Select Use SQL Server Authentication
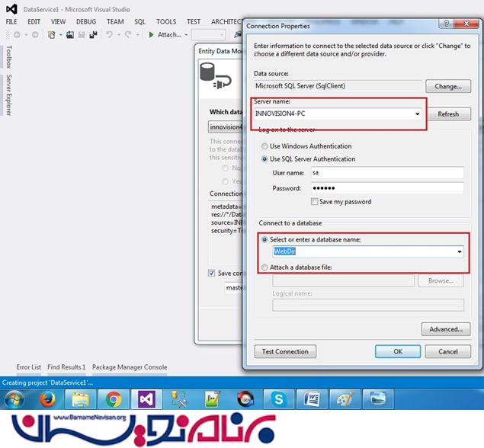Screen dimensions: 484x448 point(264,159)
